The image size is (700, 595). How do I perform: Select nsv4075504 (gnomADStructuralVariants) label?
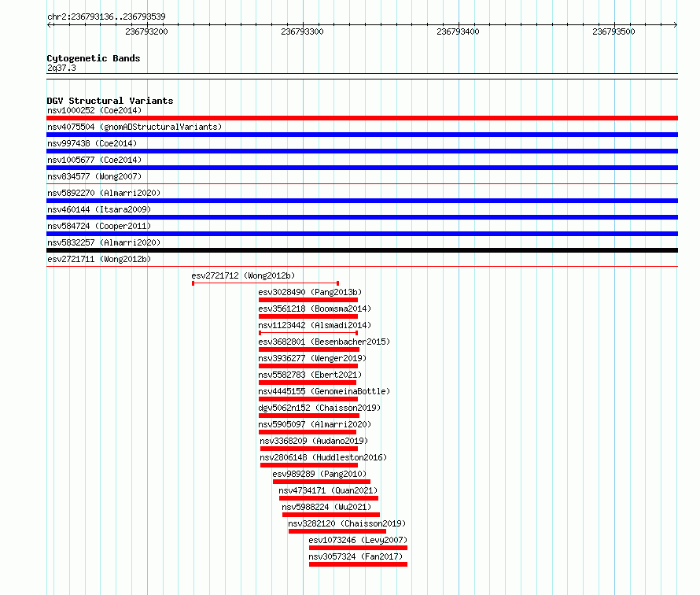coord(134,127)
